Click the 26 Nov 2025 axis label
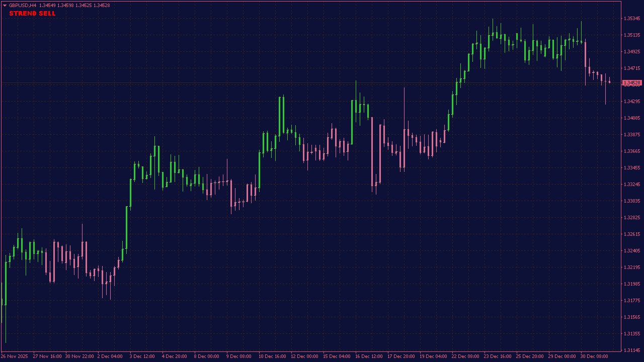The width and height of the screenshot is (644, 362). 15,356
